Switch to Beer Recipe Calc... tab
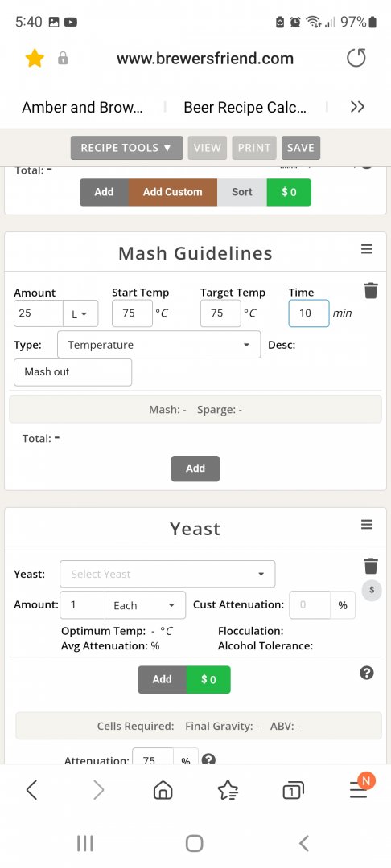The image size is (391, 868). click(x=245, y=107)
